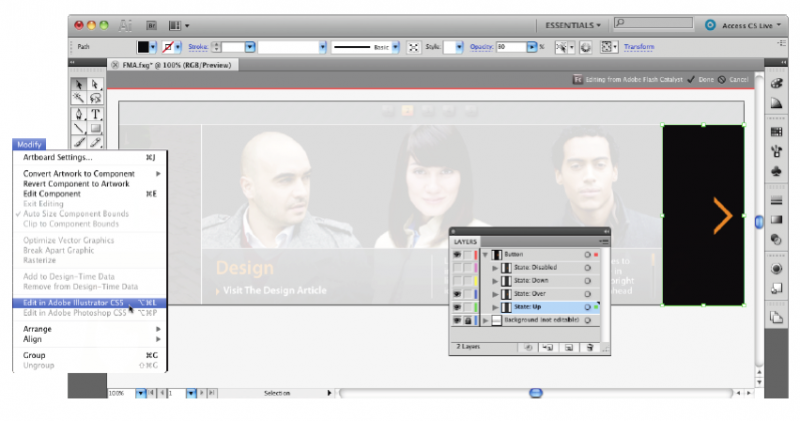Select the Paintbrush tool

[x=79, y=142]
